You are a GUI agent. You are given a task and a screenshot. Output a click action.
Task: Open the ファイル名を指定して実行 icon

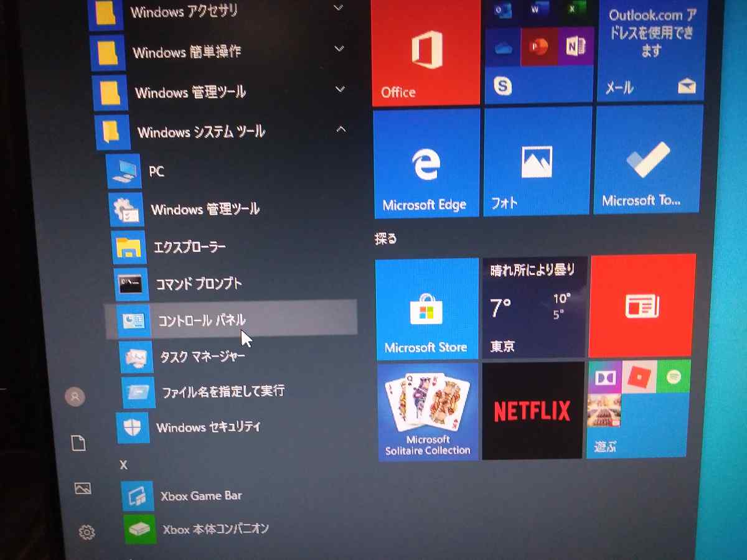(138, 391)
